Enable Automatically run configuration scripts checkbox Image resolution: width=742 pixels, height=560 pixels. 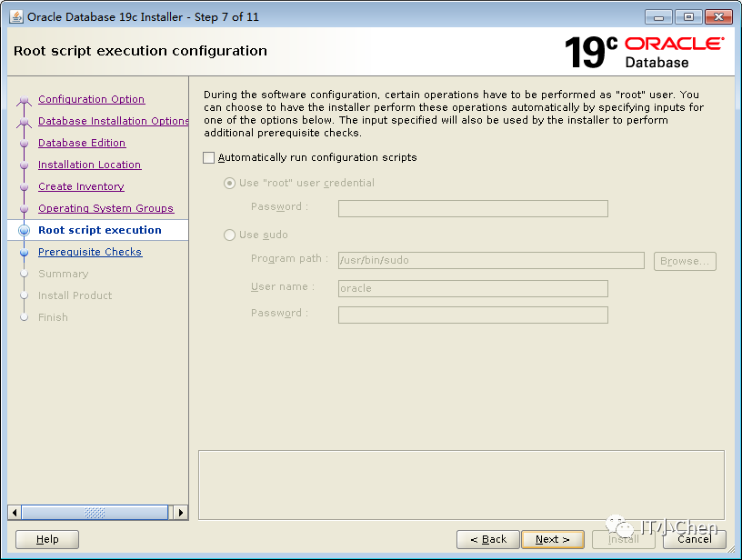209,157
